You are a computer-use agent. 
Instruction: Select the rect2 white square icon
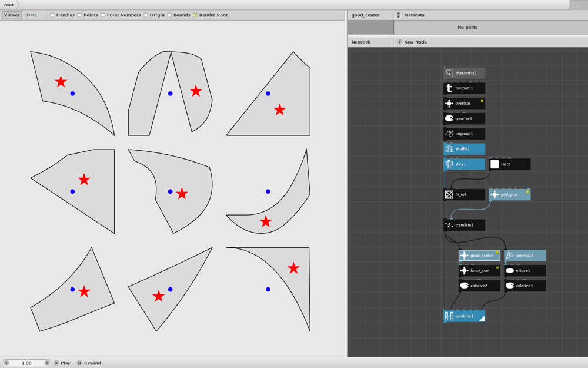(495, 164)
